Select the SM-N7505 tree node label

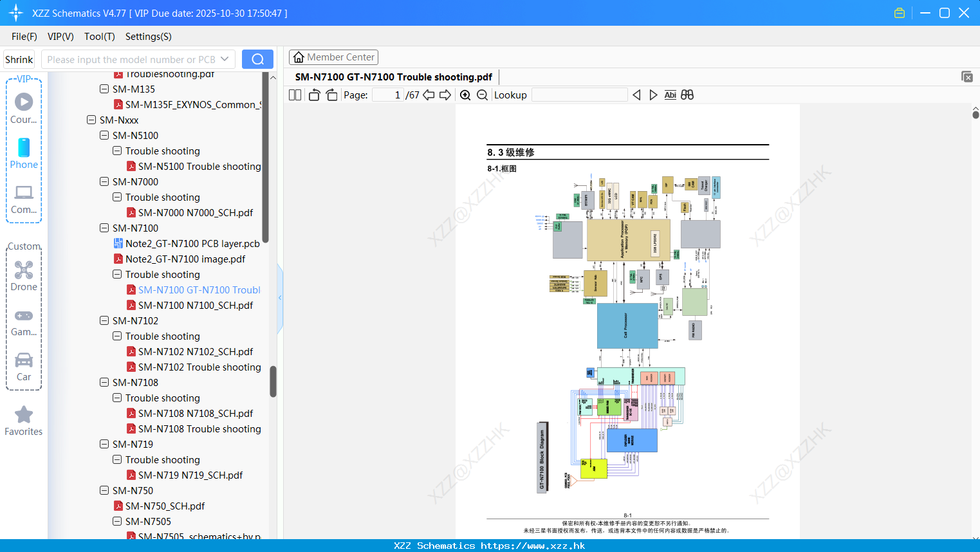(148, 521)
